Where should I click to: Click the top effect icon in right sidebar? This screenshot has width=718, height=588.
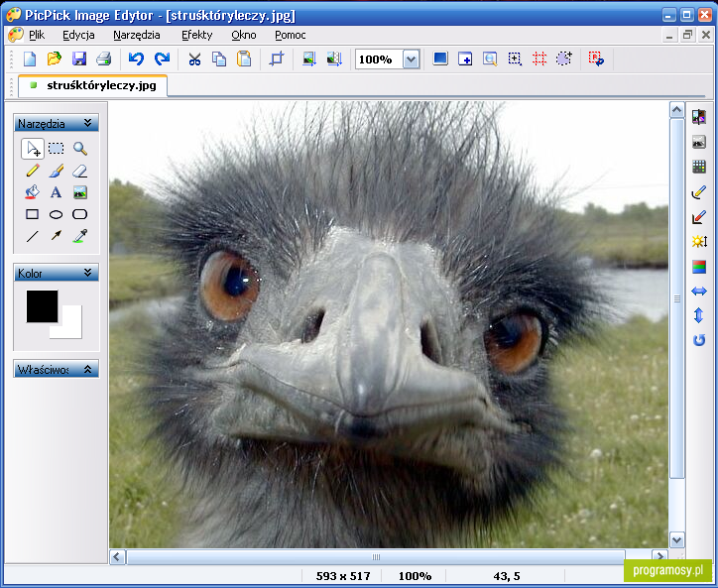(x=699, y=117)
